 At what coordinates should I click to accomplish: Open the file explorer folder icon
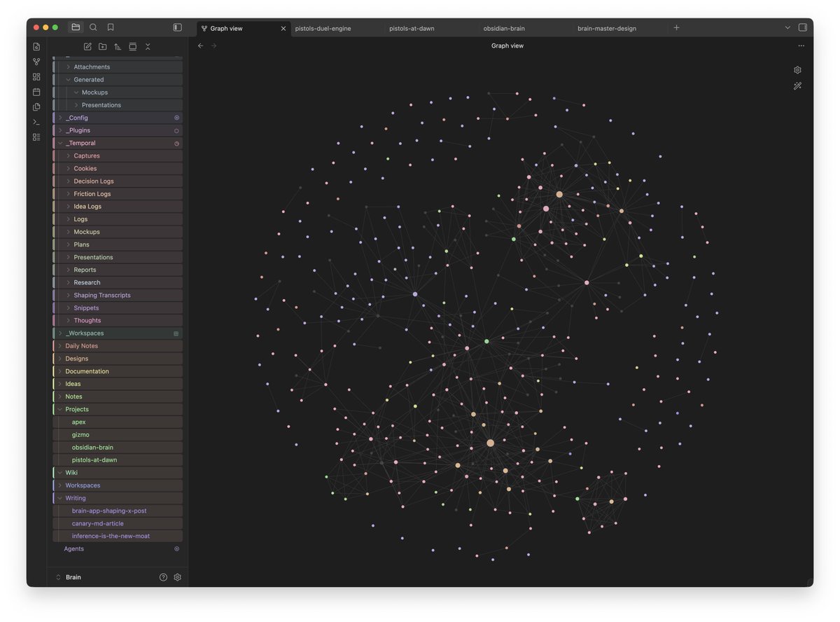point(76,27)
